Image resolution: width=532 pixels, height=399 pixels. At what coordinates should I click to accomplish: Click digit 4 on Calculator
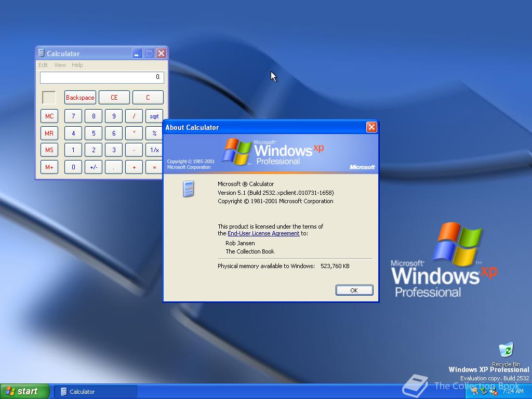point(73,133)
